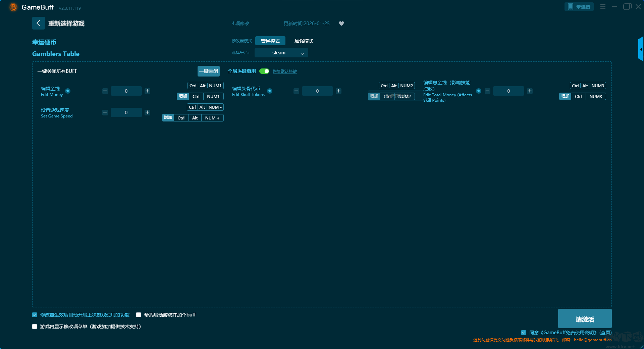644x349 pixels.
Task: Go back with the arrow button
Action: tap(38, 23)
